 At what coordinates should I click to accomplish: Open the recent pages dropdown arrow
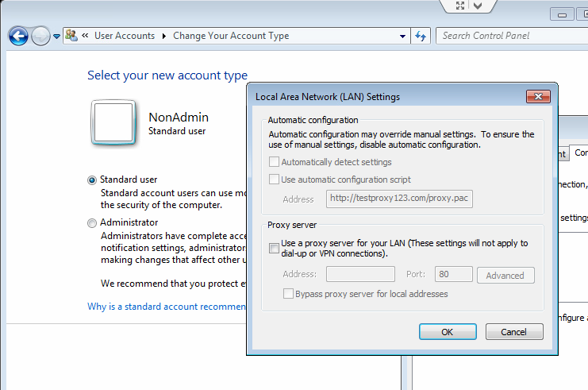pyautogui.click(x=57, y=37)
